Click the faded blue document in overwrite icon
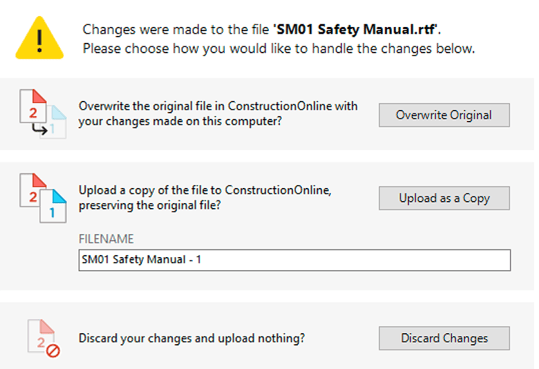The width and height of the screenshot is (539, 369). tap(55, 122)
